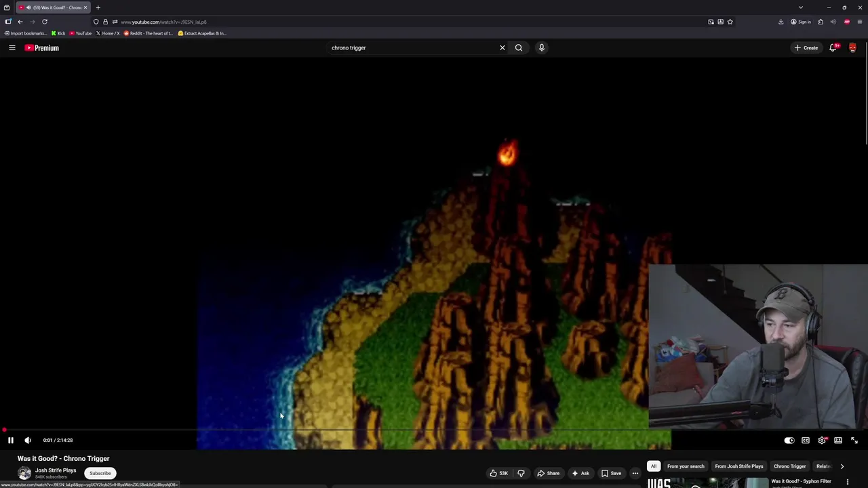Image resolution: width=868 pixels, height=488 pixels.
Task: Open the YouTube bookmark
Action: pos(81,33)
